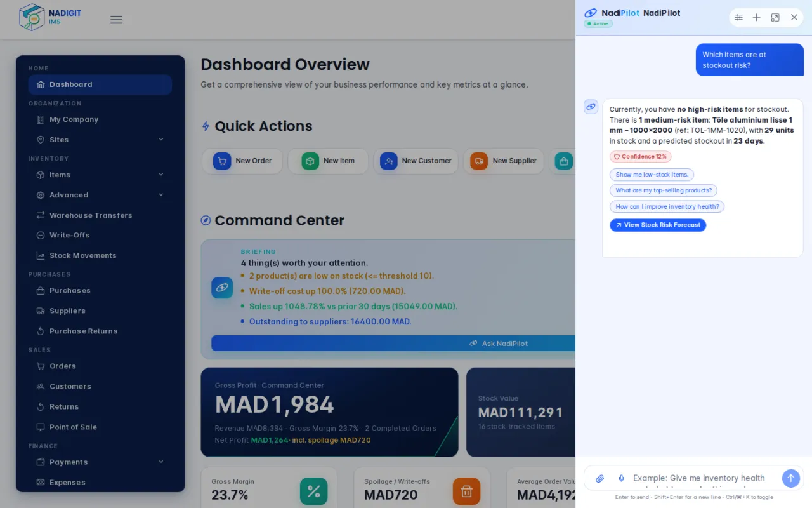Expand the Sites submenu chevron
The image size is (812, 508).
pos(161,140)
